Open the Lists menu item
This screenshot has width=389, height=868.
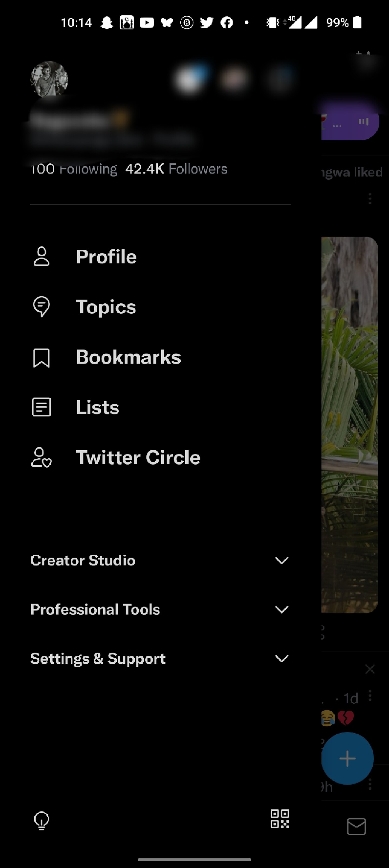(x=160, y=407)
